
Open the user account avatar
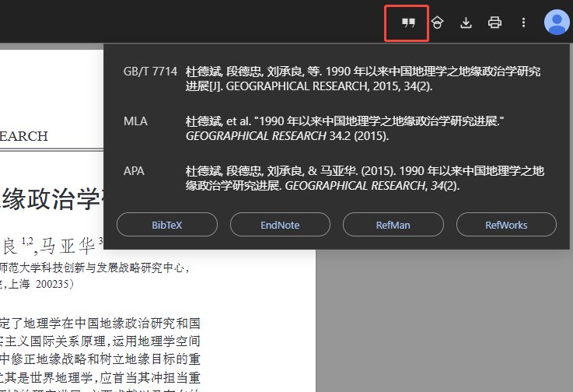click(556, 23)
